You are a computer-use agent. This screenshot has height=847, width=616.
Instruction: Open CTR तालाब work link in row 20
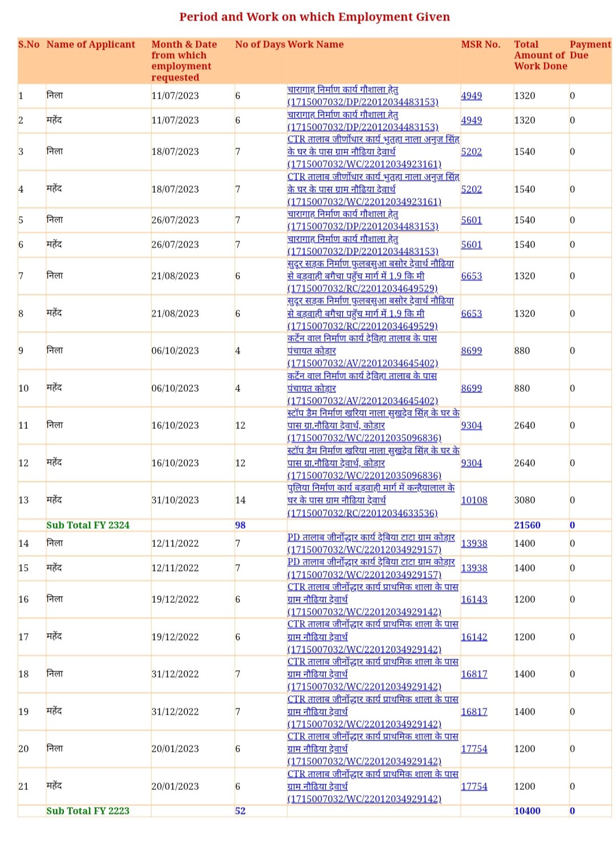click(372, 749)
